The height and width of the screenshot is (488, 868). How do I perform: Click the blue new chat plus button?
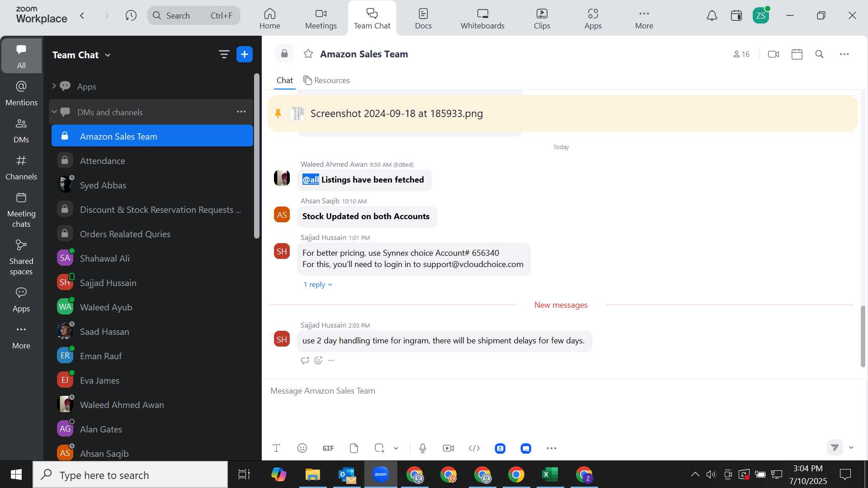[245, 55]
